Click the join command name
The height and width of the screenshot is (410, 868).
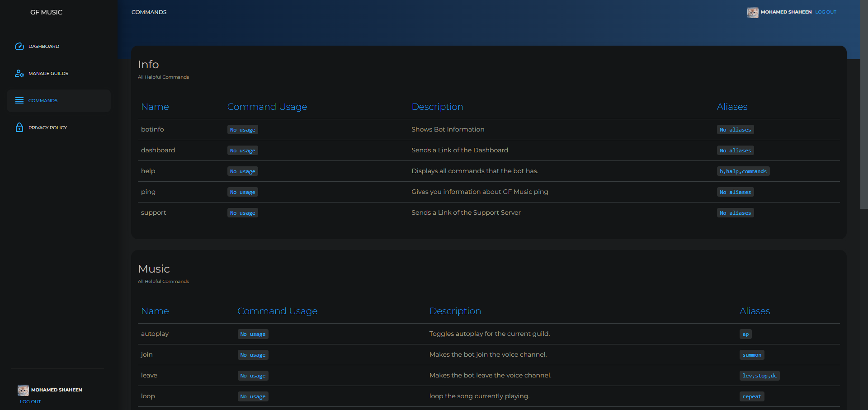coord(146,354)
